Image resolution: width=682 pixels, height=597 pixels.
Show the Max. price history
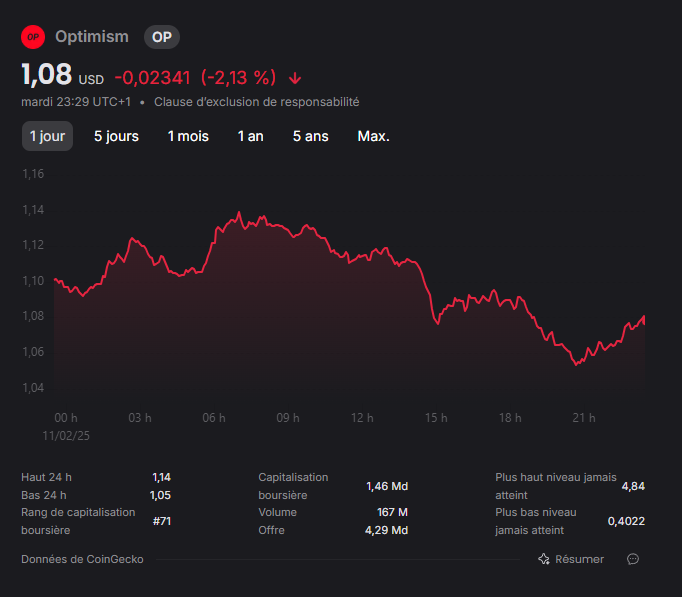pos(373,136)
